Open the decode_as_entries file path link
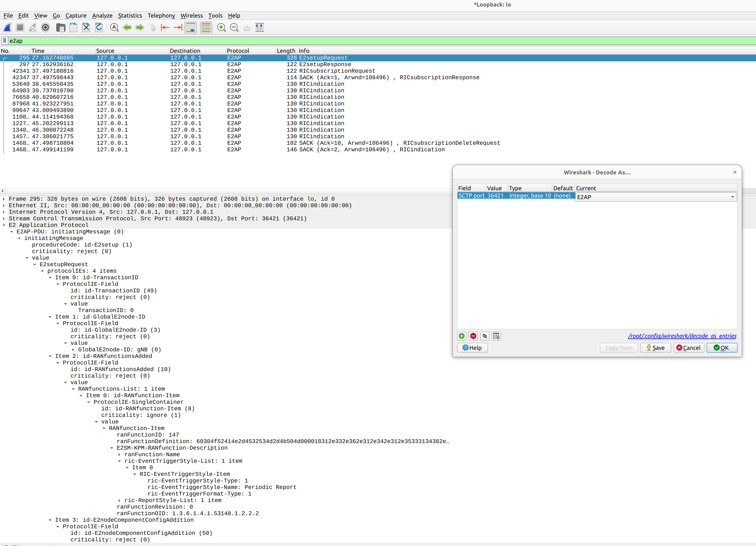Image resolution: width=756 pixels, height=546 pixels. pos(682,336)
